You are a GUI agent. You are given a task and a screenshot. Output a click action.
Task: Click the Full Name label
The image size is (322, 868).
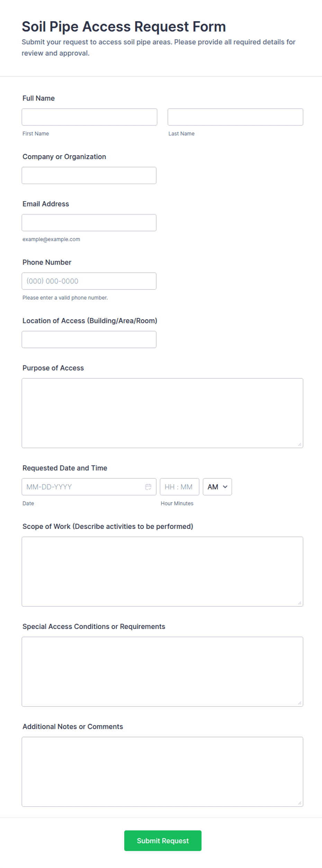pyautogui.click(x=38, y=98)
